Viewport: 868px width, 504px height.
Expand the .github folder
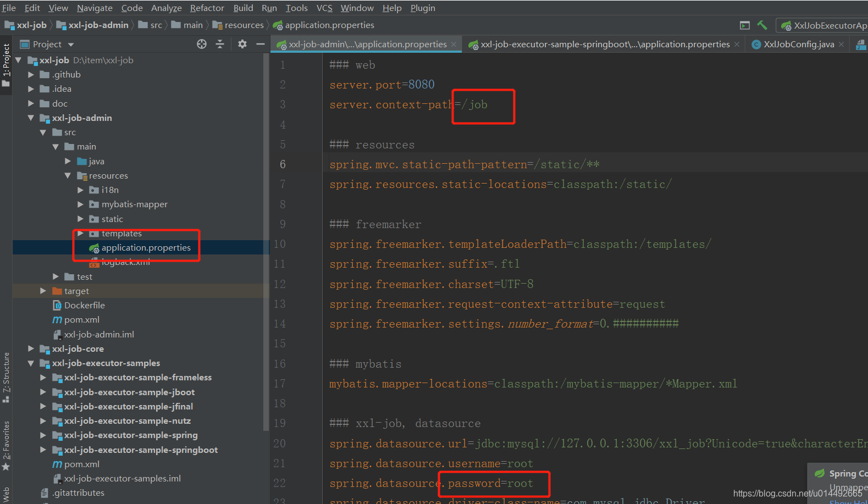31,75
